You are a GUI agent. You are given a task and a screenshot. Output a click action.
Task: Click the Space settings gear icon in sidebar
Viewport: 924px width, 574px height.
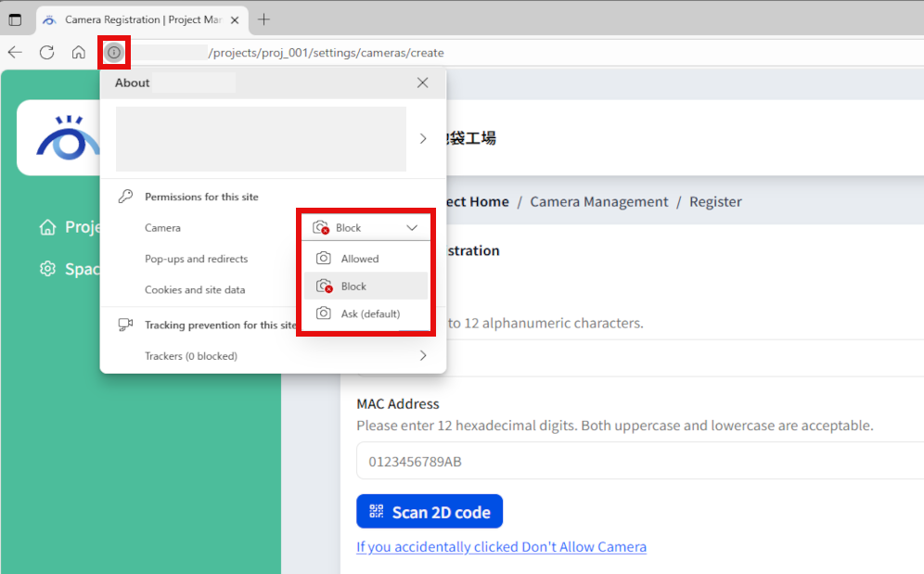click(48, 269)
